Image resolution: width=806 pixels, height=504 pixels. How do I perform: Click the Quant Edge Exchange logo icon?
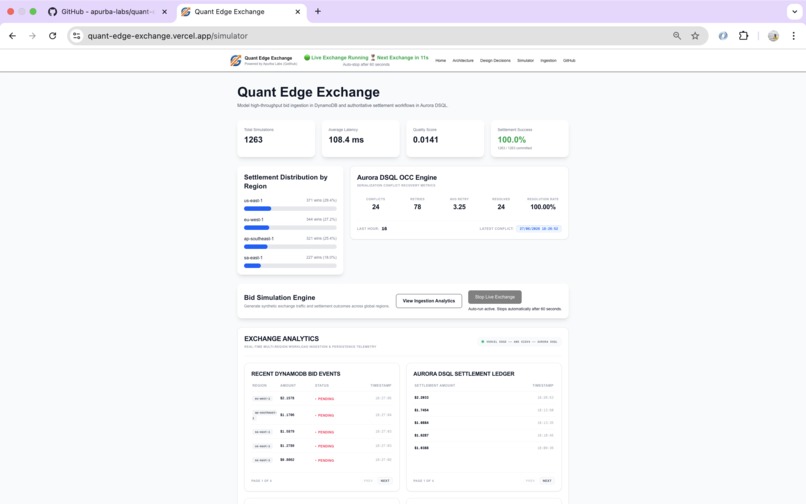click(235, 61)
